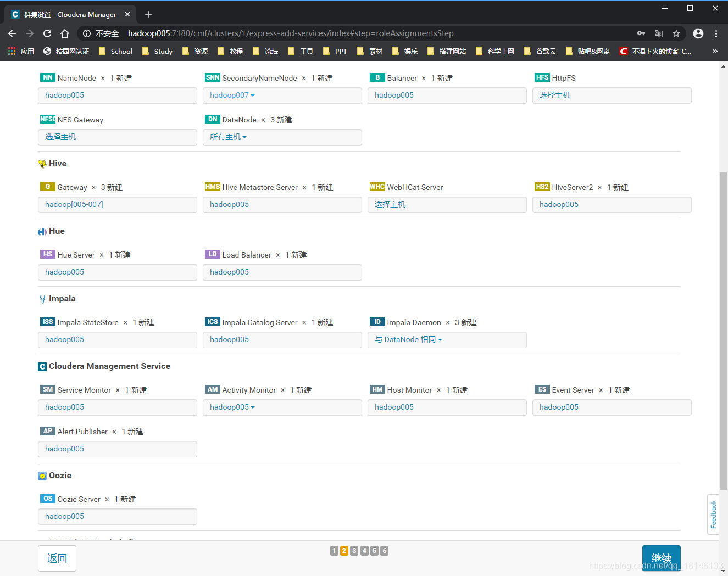Click the HttpFS HFS badge icon
This screenshot has width=728, height=576.
click(542, 77)
